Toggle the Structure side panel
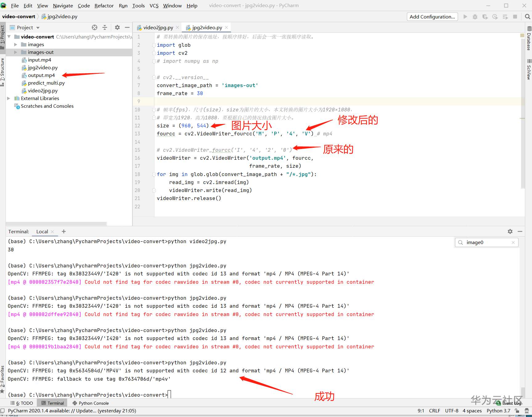 [2, 70]
